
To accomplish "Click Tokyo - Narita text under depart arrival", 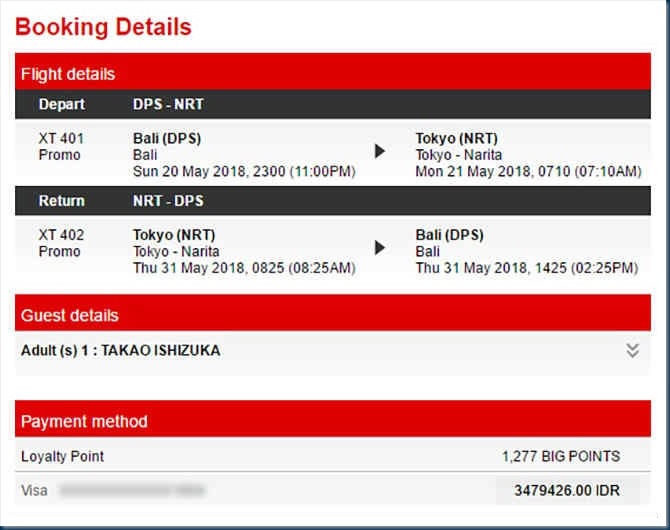I will pyautogui.click(x=458, y=155).
